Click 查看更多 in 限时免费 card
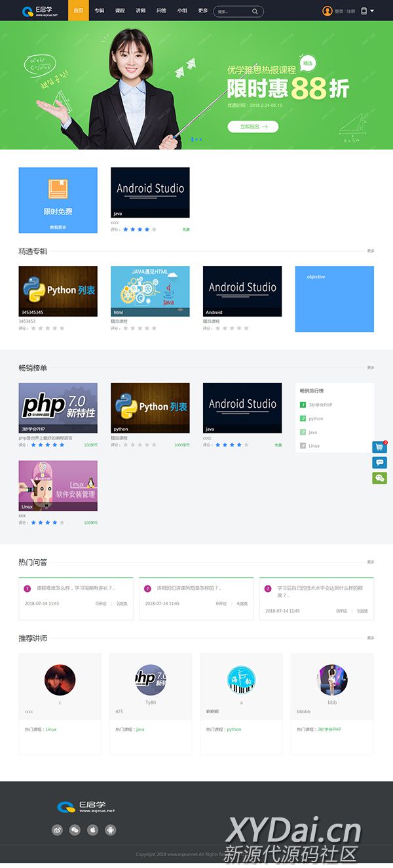 (x=58, y=227)
